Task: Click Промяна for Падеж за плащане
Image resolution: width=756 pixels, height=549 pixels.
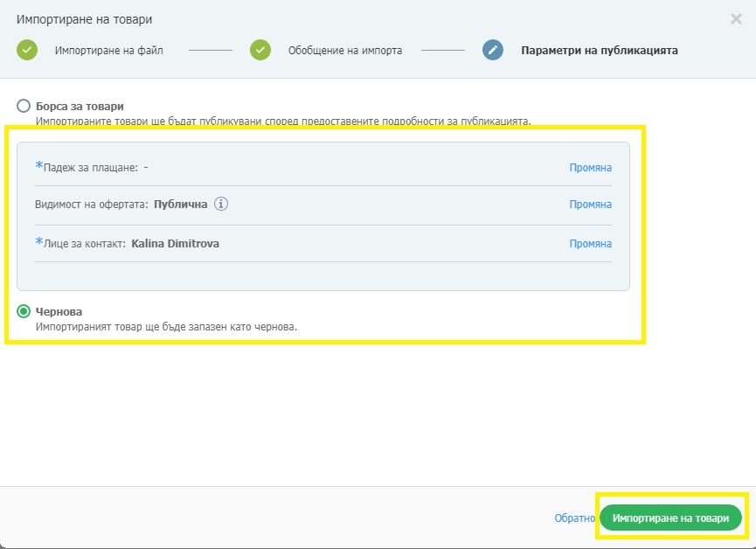Action: pyautogui.click(x=590, y=168)
